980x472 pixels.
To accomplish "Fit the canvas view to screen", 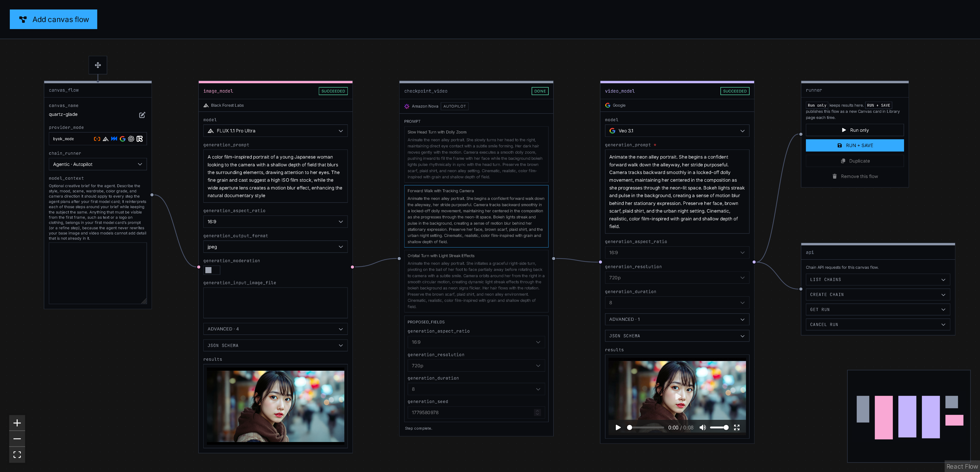I will pyautogui.click(x=17, y=455).
